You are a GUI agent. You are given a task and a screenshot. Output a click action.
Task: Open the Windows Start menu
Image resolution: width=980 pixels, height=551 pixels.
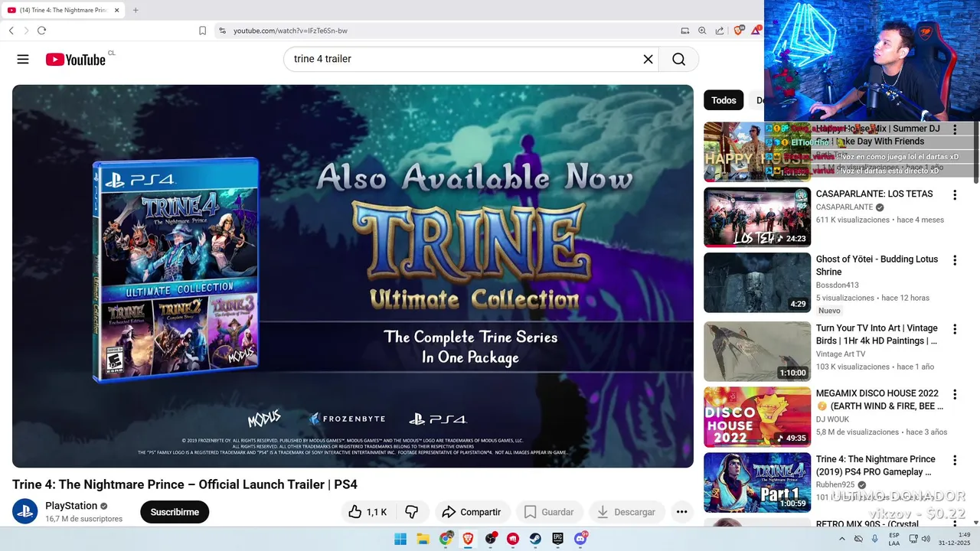pyautogui.click(x=400, y=539)
